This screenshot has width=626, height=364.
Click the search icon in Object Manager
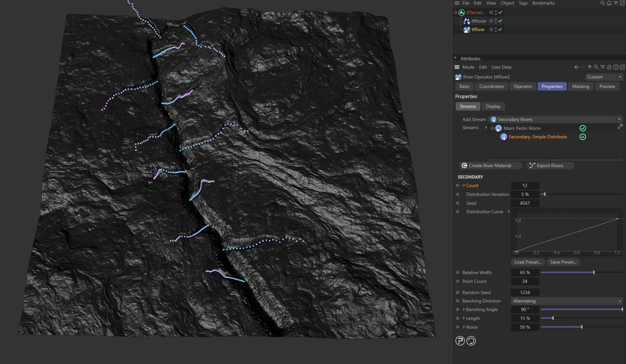coord(602,3)
